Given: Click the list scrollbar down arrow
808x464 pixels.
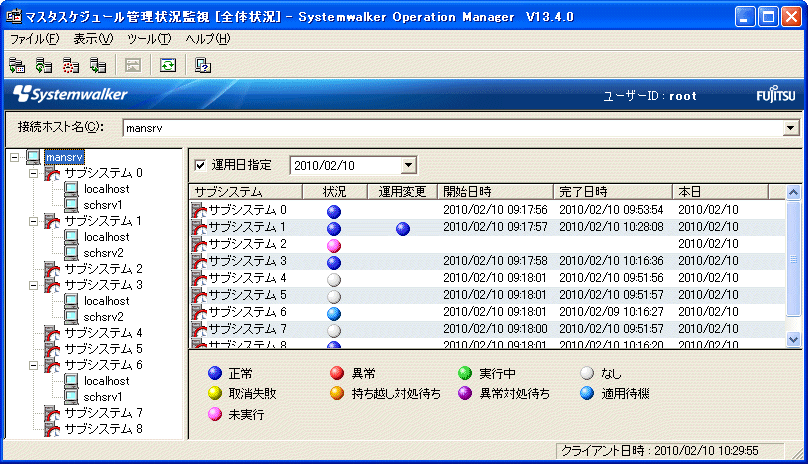Looking at the screenshot, I should [794, 339].
